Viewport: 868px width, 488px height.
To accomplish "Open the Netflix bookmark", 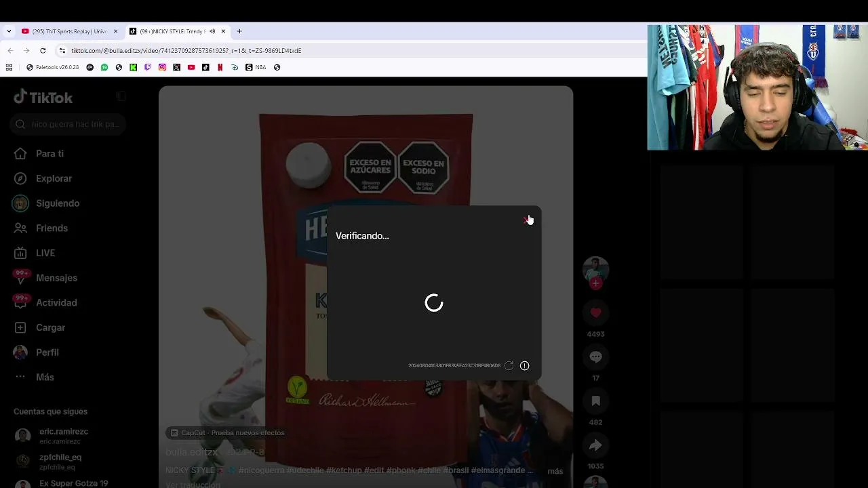I will [220, 67].
